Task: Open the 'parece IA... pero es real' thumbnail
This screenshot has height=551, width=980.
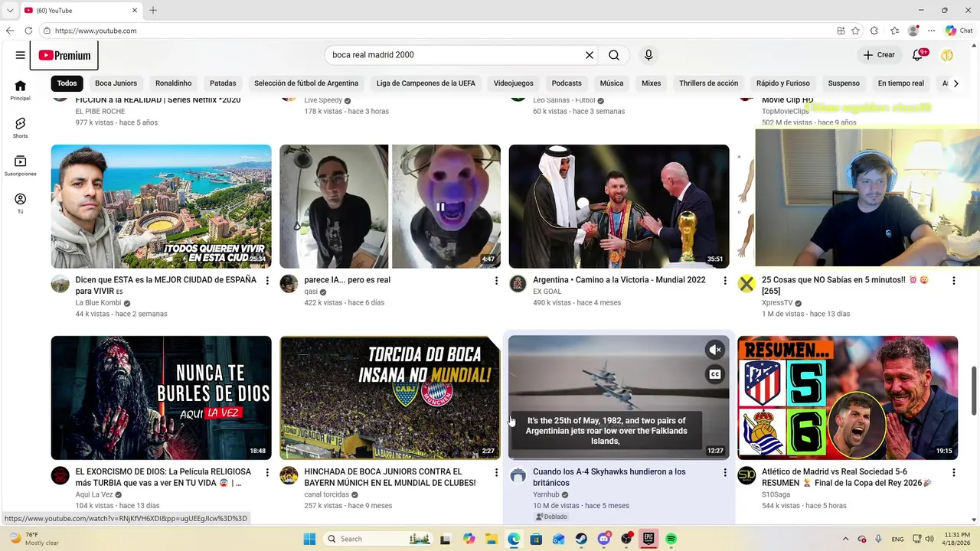Action: point(390,207)
